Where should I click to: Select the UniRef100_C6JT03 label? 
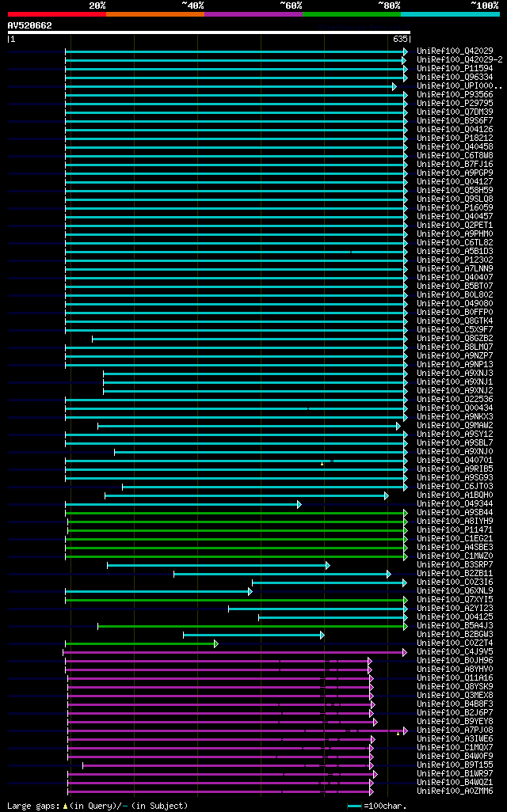[x=456, y=486]
